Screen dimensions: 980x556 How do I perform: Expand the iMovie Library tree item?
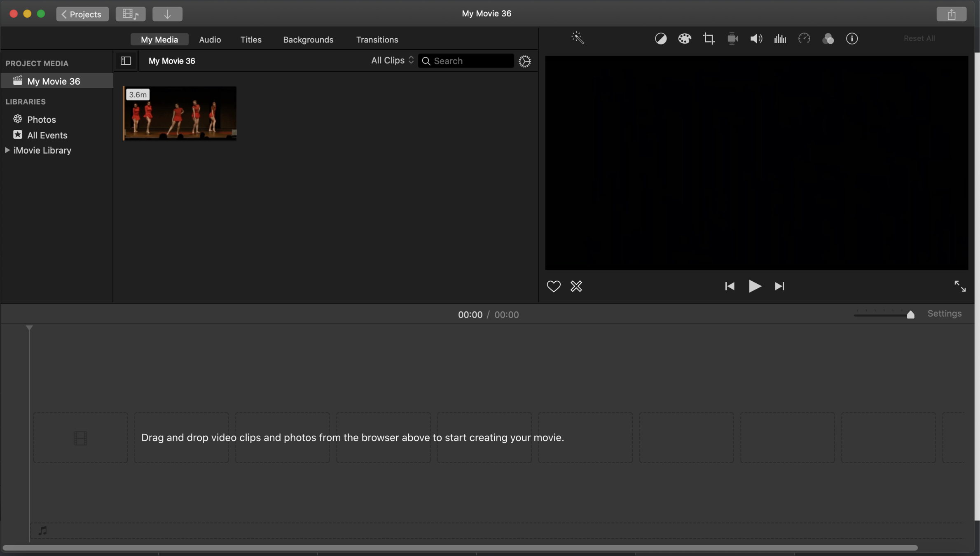pos(7,150)
